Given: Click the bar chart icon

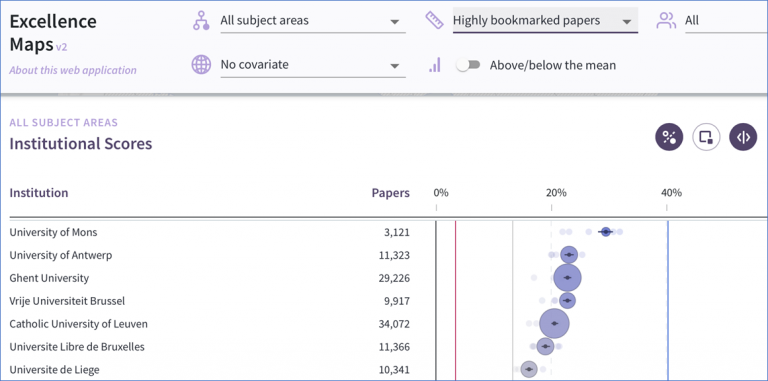Looking at the screenshot, I should pyautogui.click(x=435, y=65).
